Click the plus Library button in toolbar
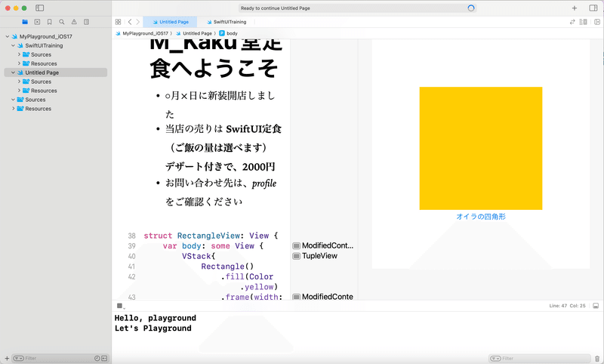Image resolution: width=604 pixels, height=364 pixels. coord(575,8)
